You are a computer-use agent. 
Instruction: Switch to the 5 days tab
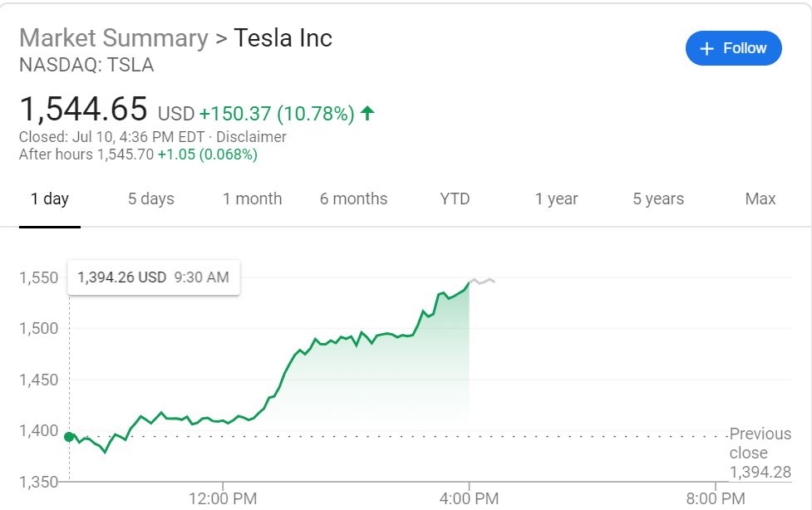click(151, 199)
